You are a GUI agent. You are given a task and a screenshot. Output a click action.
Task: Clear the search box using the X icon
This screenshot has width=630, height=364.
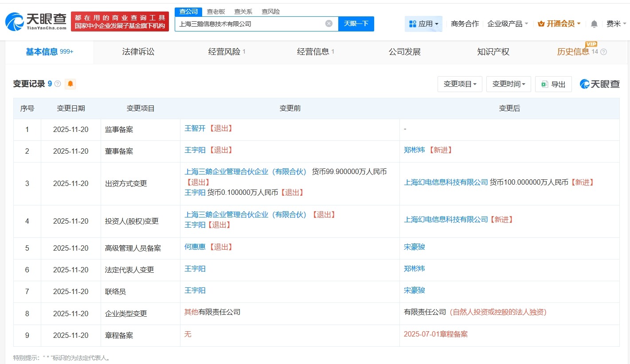(328, 24)
